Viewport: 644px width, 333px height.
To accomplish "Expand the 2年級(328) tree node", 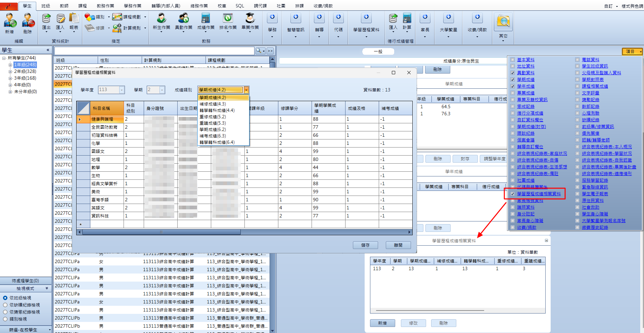I will [10, 72].
